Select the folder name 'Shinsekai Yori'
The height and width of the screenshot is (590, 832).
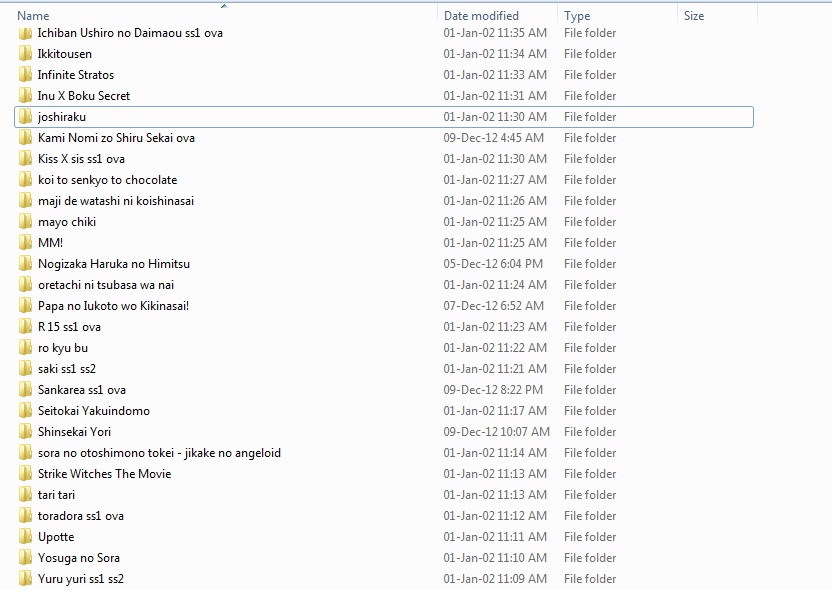tap(74, 432)
